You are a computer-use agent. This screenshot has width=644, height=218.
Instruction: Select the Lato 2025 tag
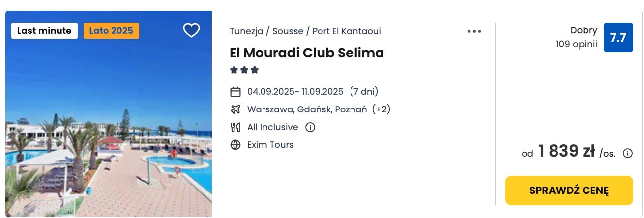[111, 31]
